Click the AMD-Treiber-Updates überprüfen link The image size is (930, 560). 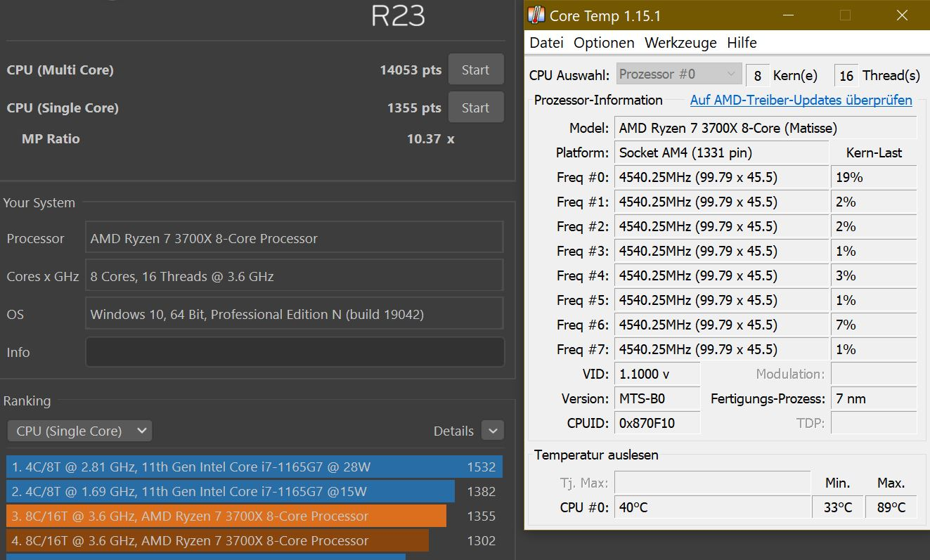801,100
